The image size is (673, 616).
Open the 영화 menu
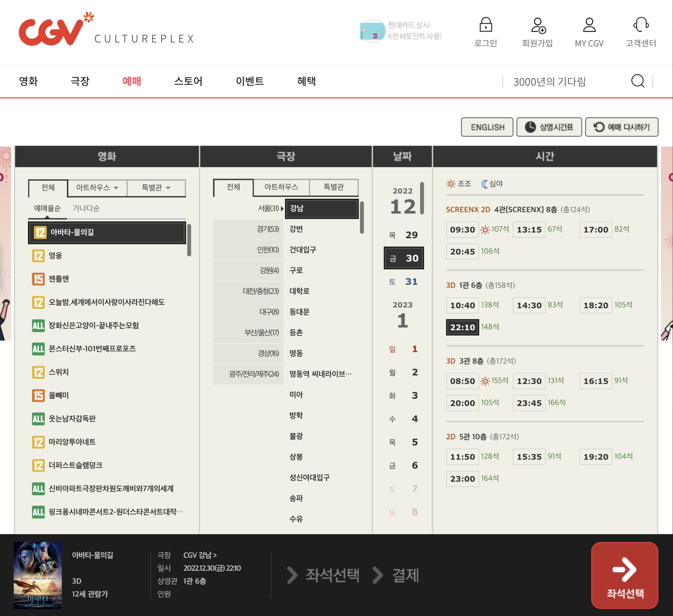pos(28,81)
